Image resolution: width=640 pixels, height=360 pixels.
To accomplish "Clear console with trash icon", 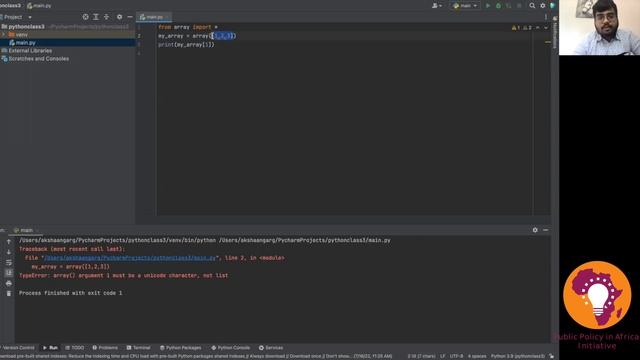I will click(9, 293).
